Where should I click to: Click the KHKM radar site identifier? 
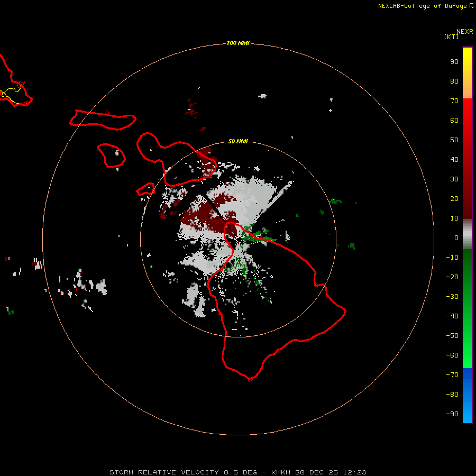281,472
